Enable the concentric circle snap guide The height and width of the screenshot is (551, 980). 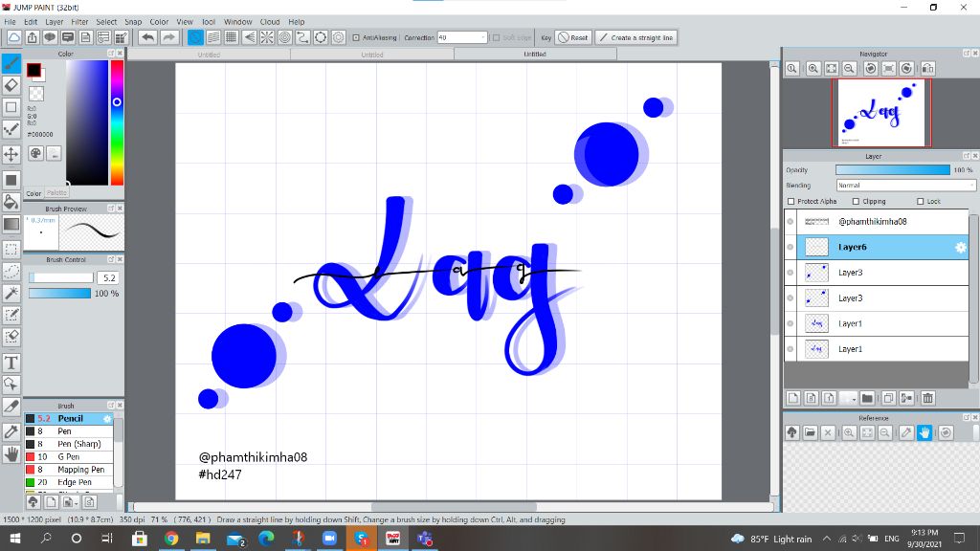[x=285, y=37]
